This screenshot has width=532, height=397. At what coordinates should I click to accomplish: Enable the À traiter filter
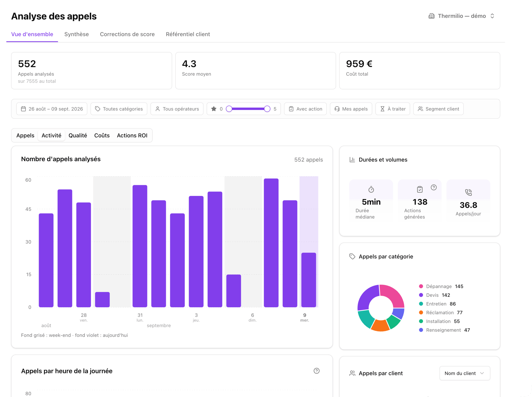(393, 109)
